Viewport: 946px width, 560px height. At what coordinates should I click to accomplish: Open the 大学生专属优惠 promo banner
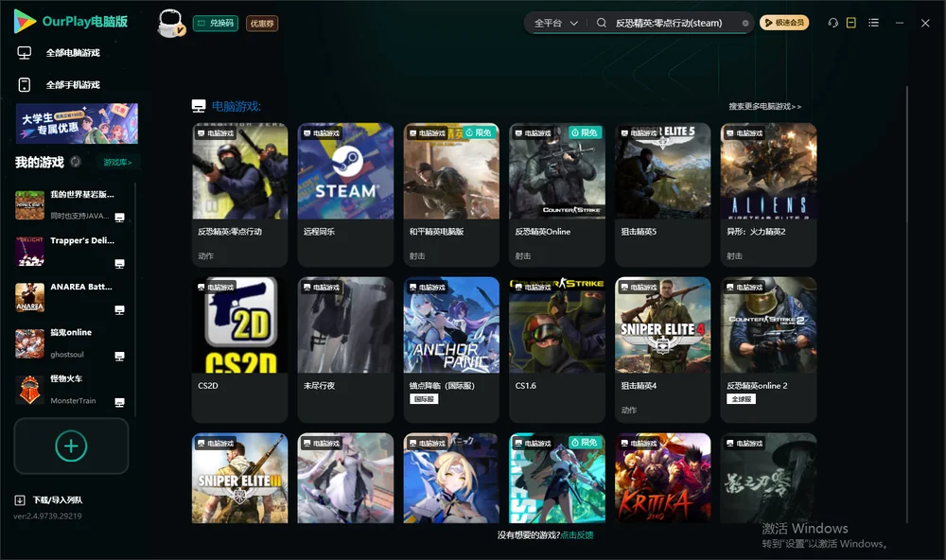(77, 124)
